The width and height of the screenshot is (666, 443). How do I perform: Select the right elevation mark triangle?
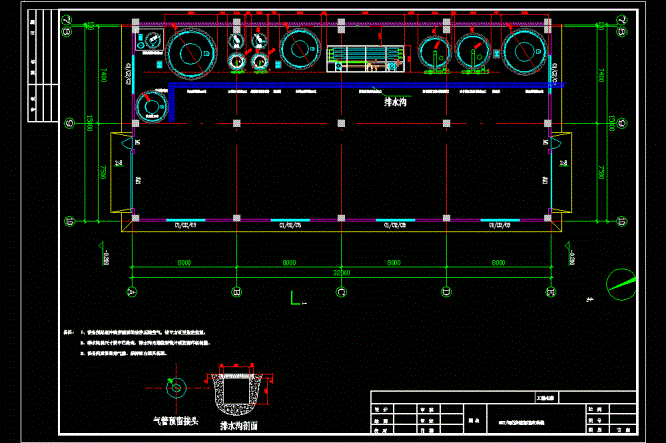point(568,245)
